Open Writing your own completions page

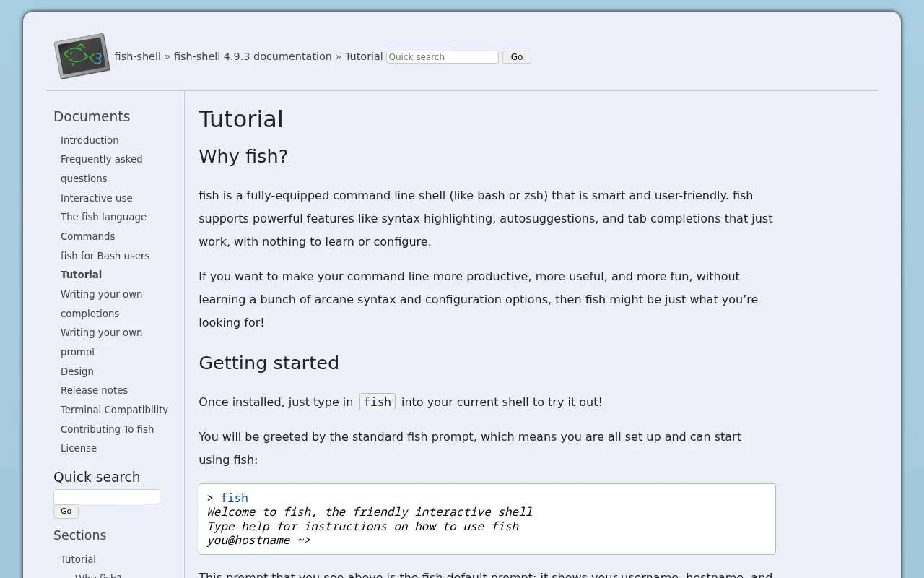(x=102, y=303)
